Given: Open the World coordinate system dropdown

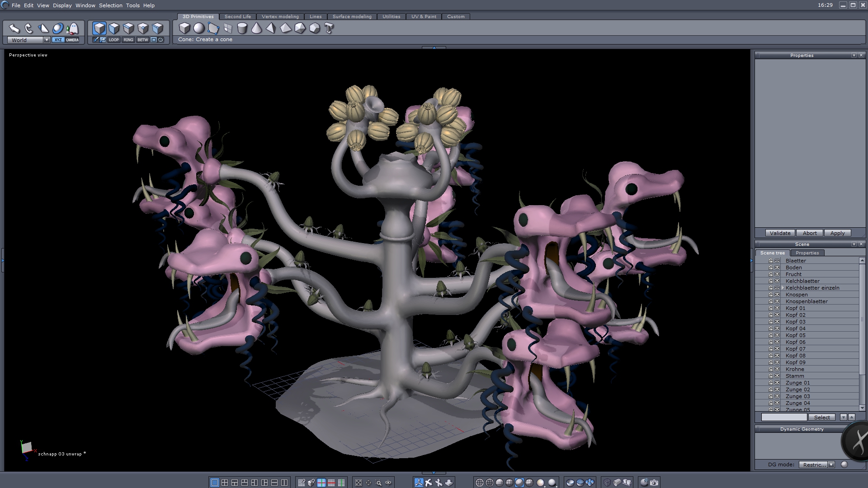Looking at the screenshot, I should (47, 40).
